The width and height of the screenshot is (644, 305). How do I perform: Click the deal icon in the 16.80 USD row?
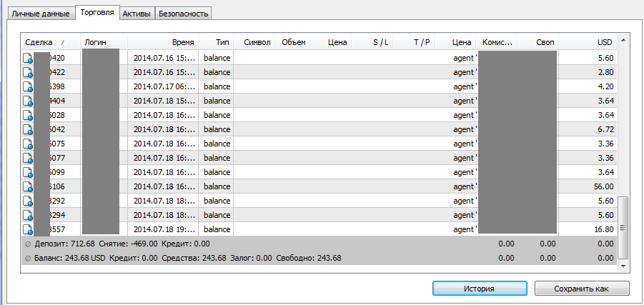coord(28,229)
